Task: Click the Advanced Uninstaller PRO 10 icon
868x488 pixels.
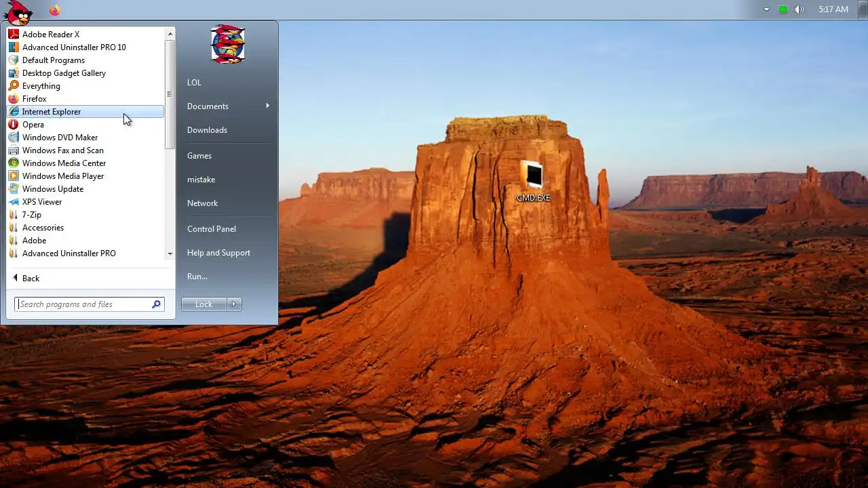Action: pos(13,47)
